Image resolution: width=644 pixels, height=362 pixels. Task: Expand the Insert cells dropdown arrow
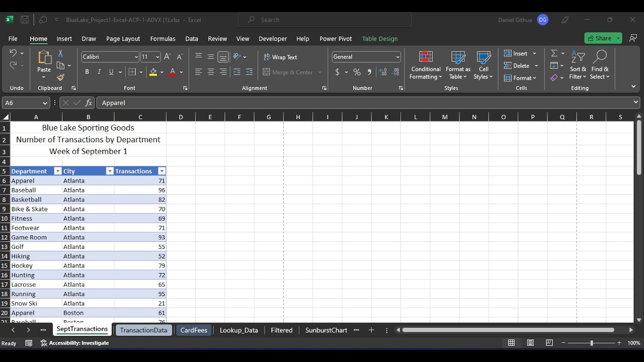click(534, 53)
